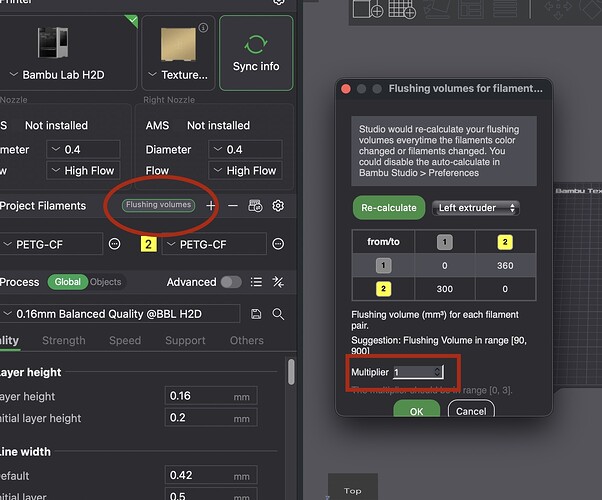Screen dimensions: 602x500
Task: Click more options for first PETG-CF filament
Action: click(114, 244)
